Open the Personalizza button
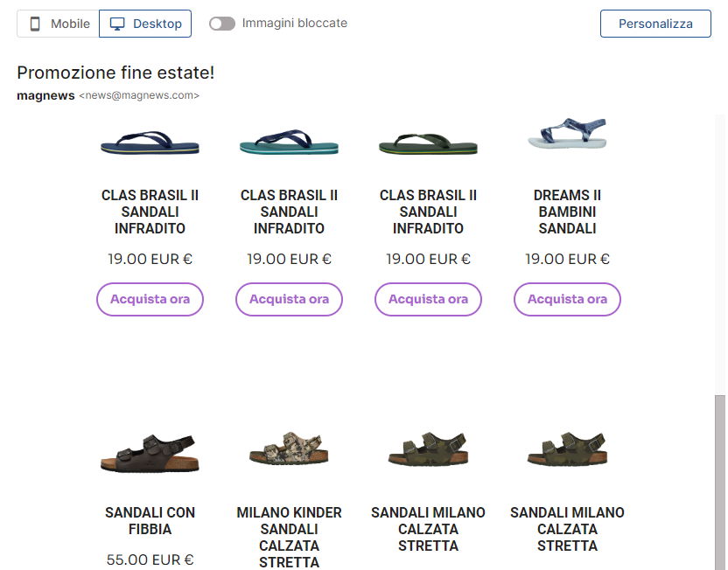This screenshot has height=570, width=728. click(655, 24)
